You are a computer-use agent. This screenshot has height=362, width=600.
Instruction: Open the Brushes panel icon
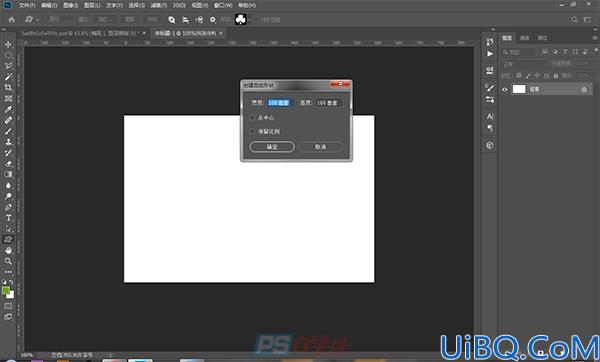490,88
